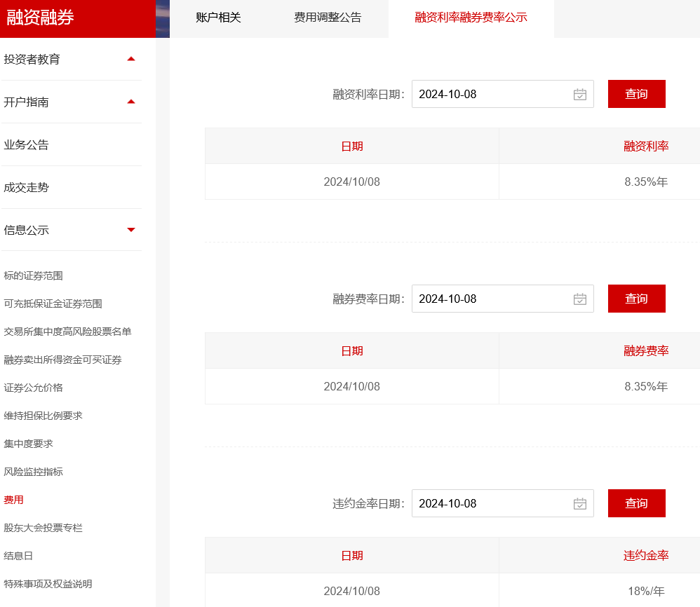Click the 融券费率日期 date input field

(x=491, y=299)
